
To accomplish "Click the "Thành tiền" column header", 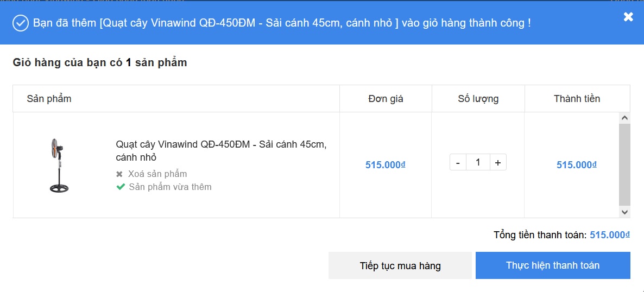I will (577, 99).
